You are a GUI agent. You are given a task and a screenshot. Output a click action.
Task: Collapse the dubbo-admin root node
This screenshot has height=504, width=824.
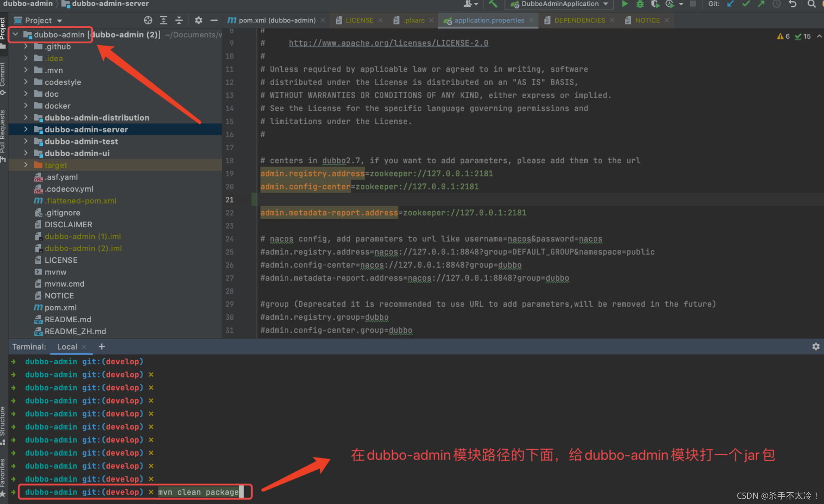(15, 34)
